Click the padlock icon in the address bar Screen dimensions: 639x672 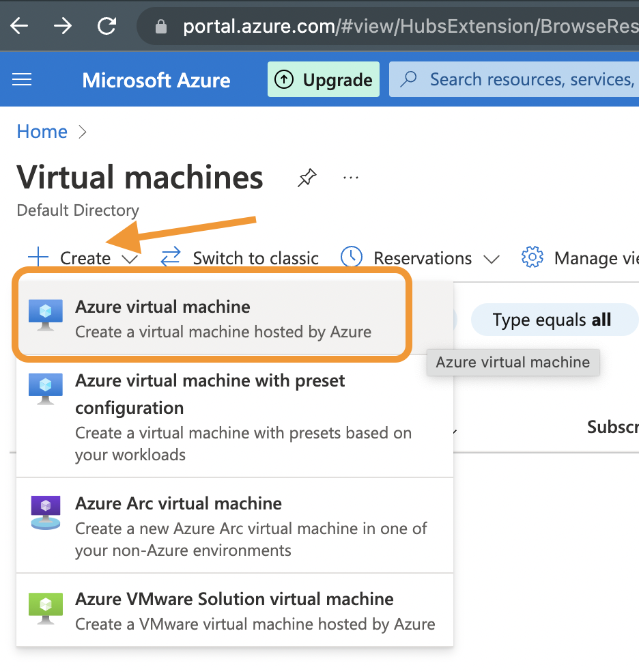161,27
